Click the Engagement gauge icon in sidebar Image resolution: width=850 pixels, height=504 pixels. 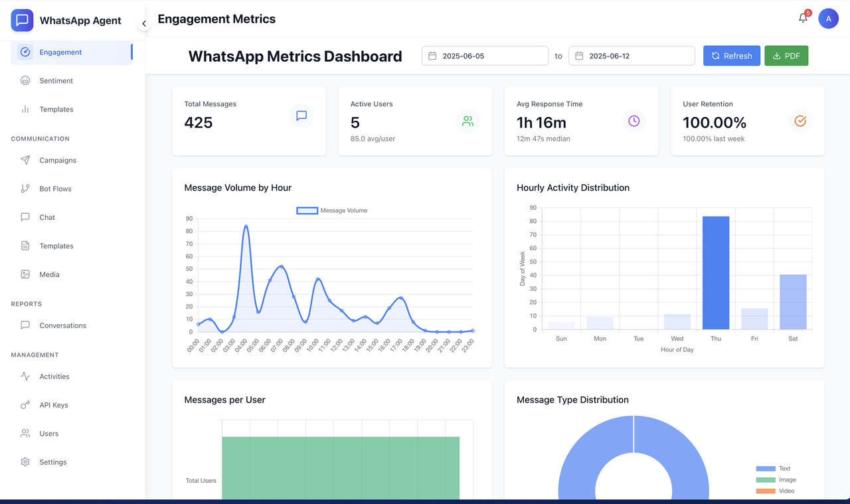click(x=25, y=52)
